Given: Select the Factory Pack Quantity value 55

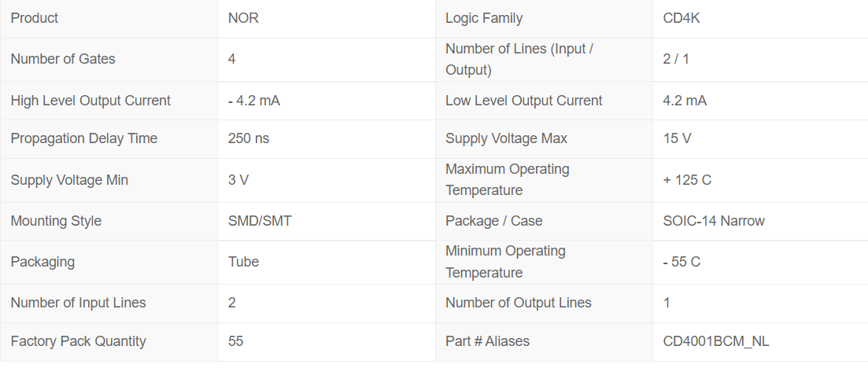Looking at the screenshot, I should (x=235, y=341).
